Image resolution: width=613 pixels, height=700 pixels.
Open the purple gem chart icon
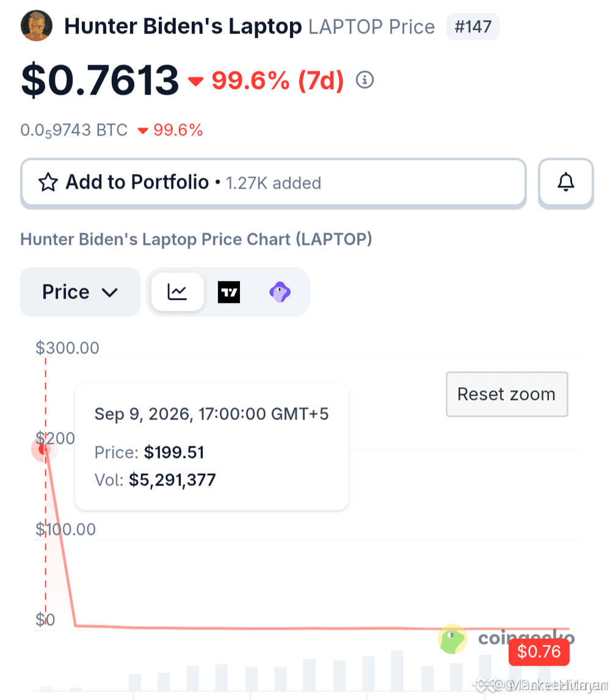click(280, 292)
